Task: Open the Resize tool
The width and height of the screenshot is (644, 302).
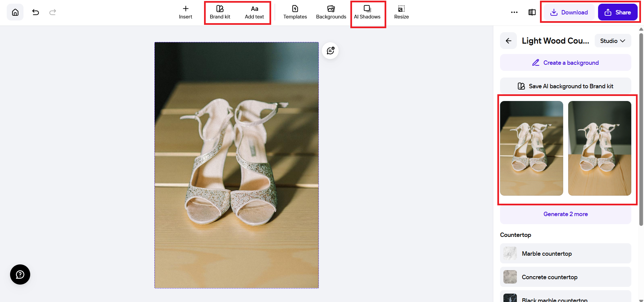Action: 401,12
